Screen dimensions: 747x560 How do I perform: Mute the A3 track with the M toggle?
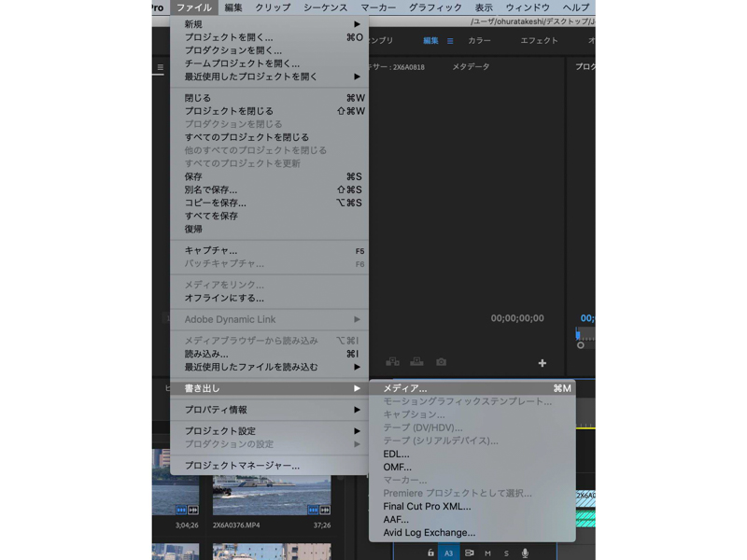(486, 553)
